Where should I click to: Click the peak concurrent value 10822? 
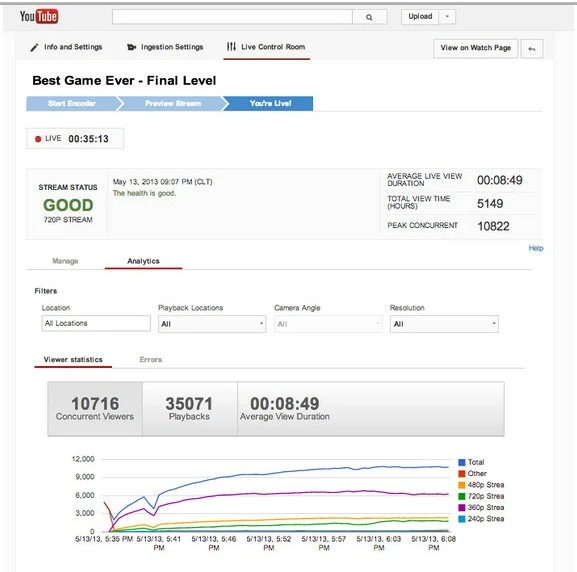point(493,226)
